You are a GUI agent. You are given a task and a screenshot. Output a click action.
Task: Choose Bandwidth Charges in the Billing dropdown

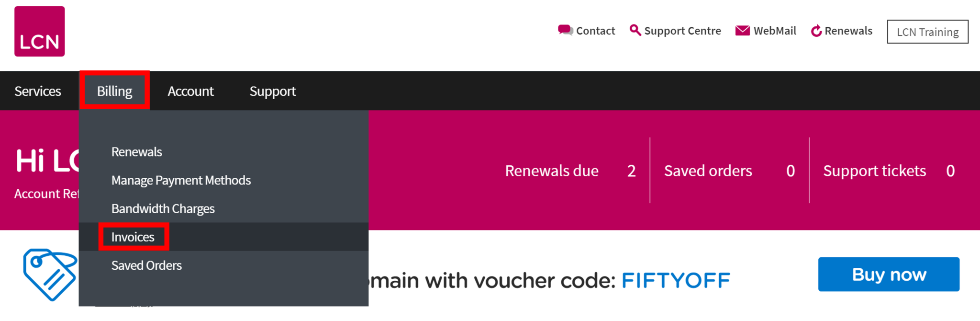(x=163, y=208)
